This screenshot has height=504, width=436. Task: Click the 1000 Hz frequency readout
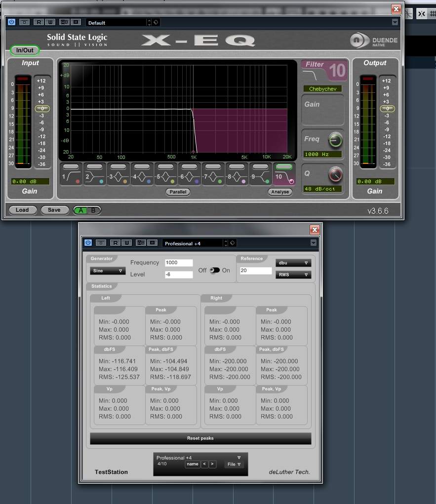322,155
